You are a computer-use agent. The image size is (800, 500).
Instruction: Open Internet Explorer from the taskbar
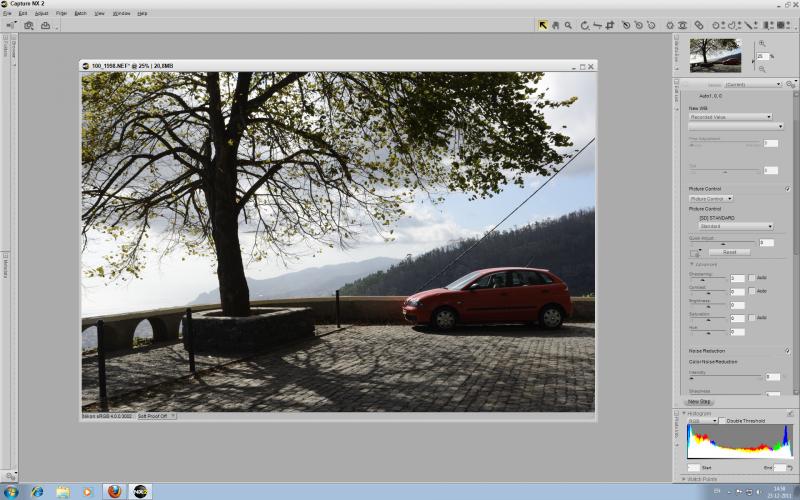(37, 492)
